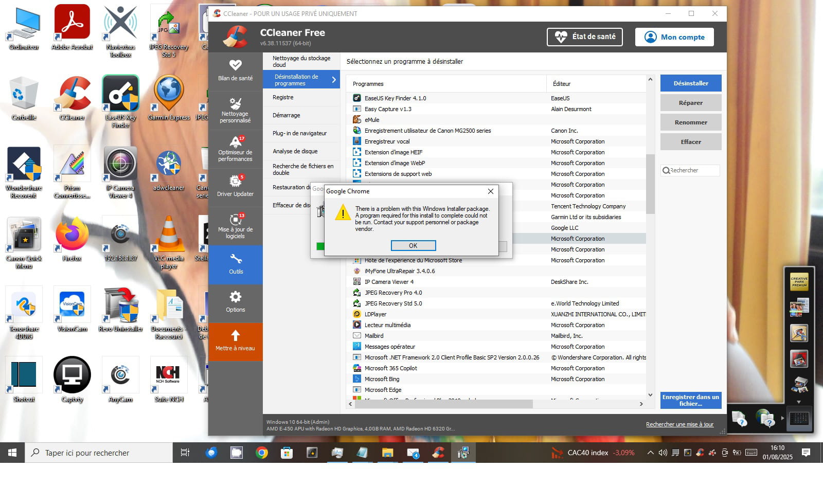Click the Désinstaller button
This screenshot has height=504, width=823.
[x=691, y=83]
